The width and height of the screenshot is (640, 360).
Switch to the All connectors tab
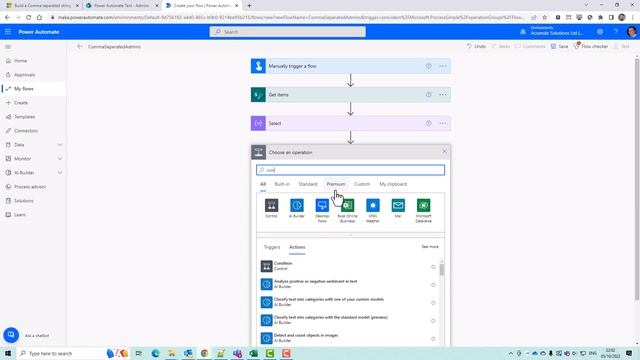(263, 184)
